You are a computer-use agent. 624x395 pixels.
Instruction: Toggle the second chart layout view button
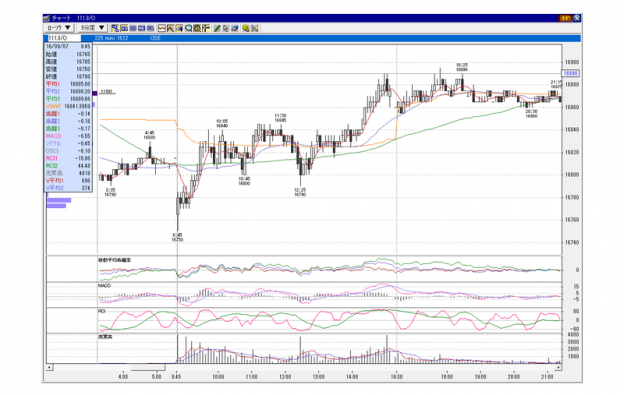pos(124,28)
